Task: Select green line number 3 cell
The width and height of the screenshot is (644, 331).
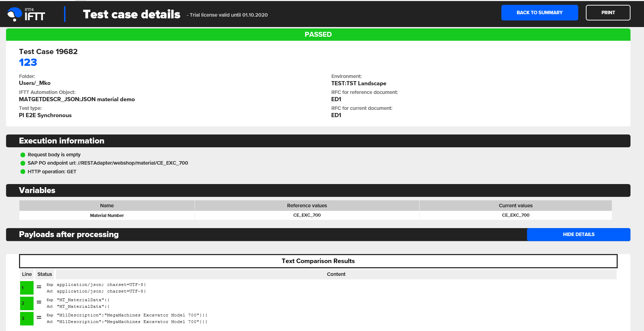Action: (27, 318)
